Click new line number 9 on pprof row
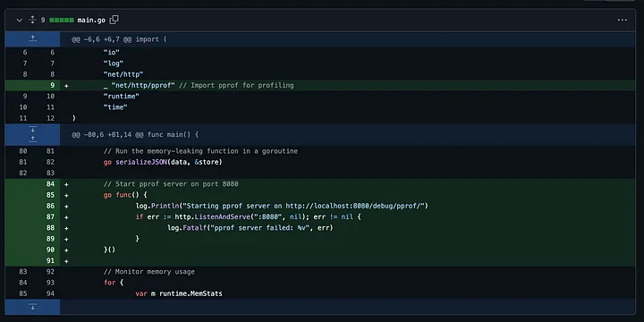Viewport: 644px width, 322px height. point(52,86)
